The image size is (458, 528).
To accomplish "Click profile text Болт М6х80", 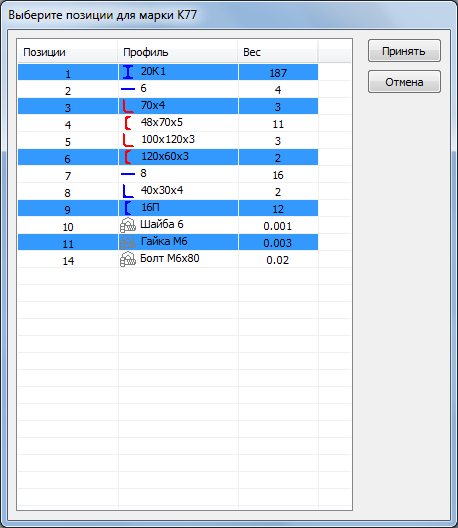I will coord(170,258).
